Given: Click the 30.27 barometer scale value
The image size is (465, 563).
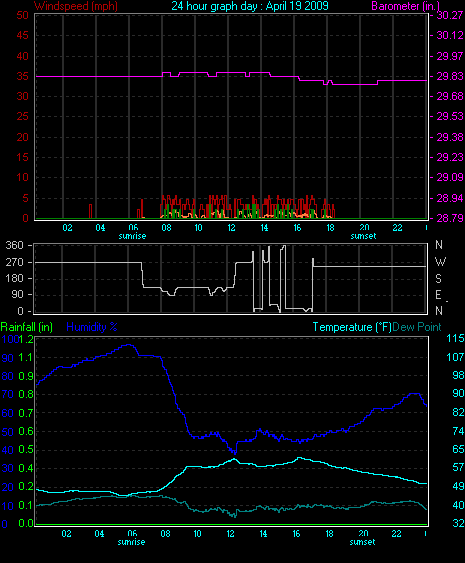Looking at the screenshot, I should pos(450,15).
